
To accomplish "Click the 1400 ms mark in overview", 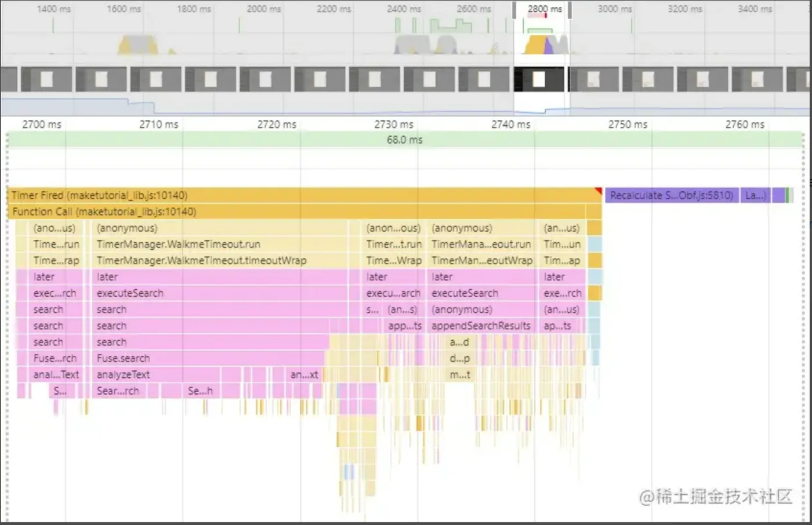I will 53,9.
